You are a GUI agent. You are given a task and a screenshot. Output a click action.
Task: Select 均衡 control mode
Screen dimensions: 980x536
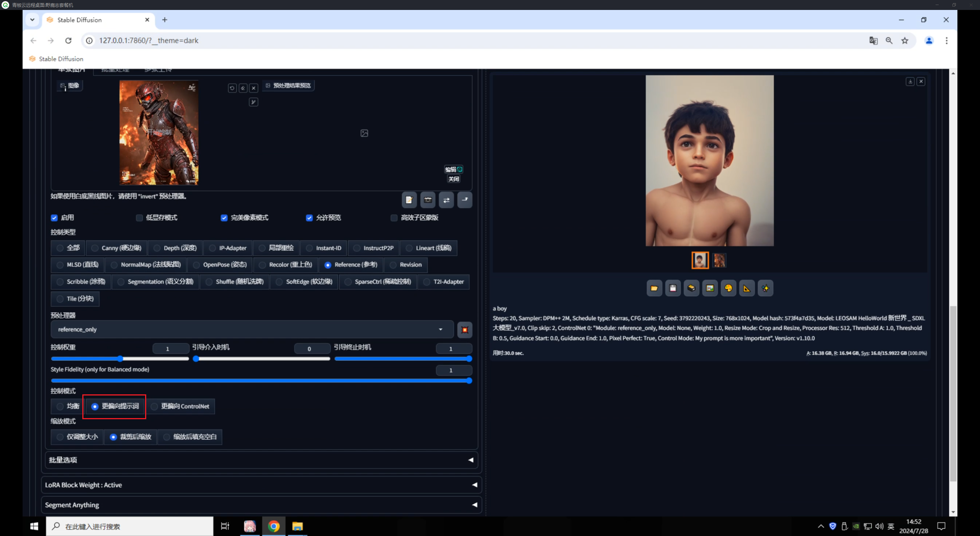pyautogui.click(x=67, y=406)
